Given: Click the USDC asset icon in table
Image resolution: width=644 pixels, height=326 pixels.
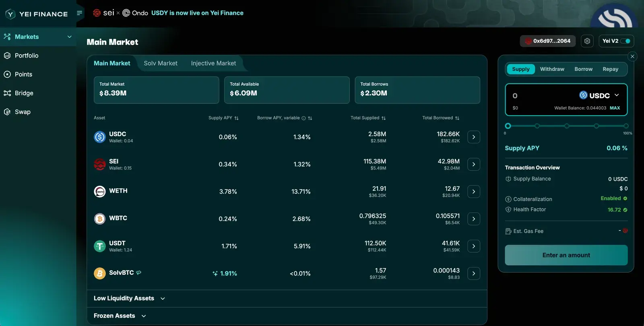Looking at the screenshot, I should coord(100,137).
